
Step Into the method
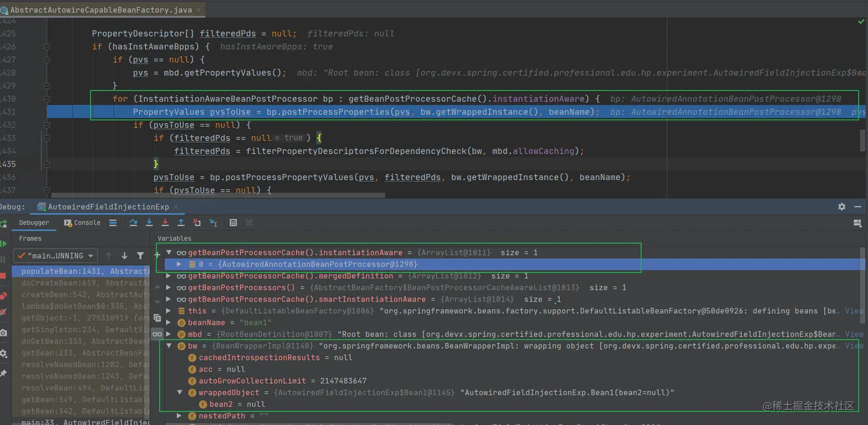point(149,223)
